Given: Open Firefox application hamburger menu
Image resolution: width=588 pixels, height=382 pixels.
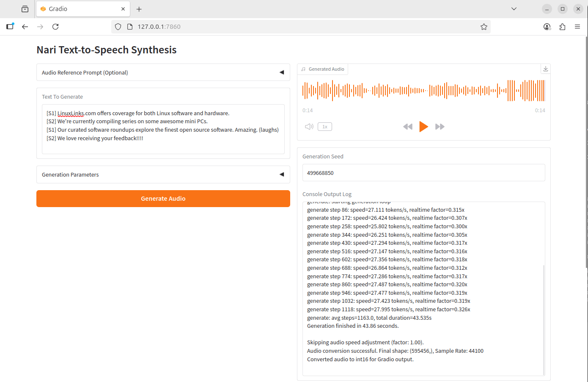Looking at the screenshot, I should 577,27.
